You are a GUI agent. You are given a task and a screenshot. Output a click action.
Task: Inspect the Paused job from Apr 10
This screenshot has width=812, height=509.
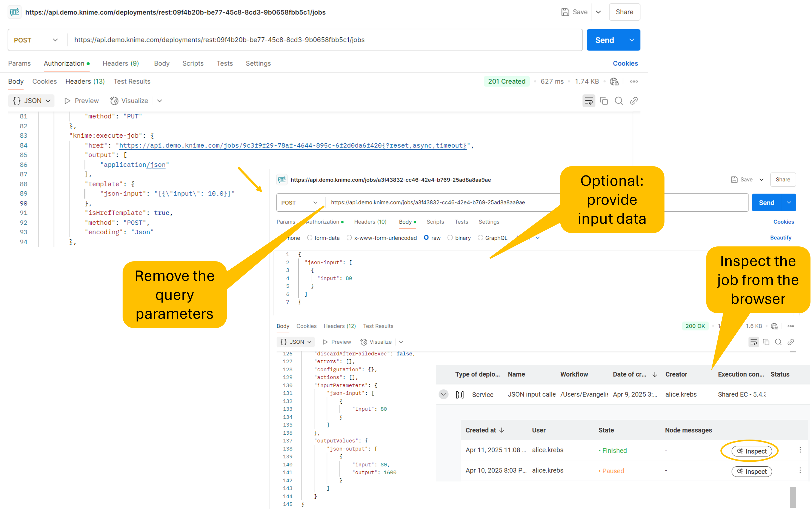[x=752, y=472]
